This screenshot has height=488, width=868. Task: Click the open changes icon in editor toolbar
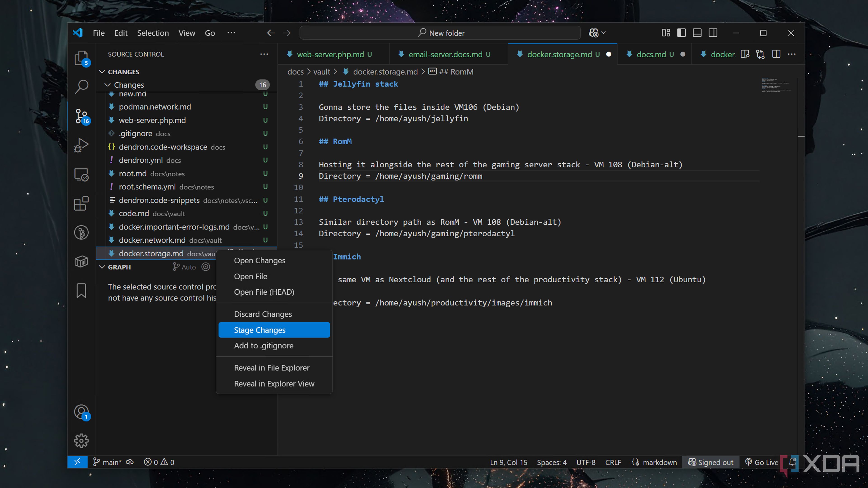point(760,54)
